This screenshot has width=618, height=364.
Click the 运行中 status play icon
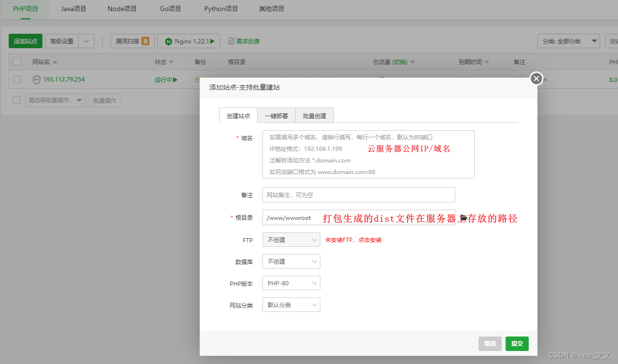pyautogui.click(x=176, y=80)
